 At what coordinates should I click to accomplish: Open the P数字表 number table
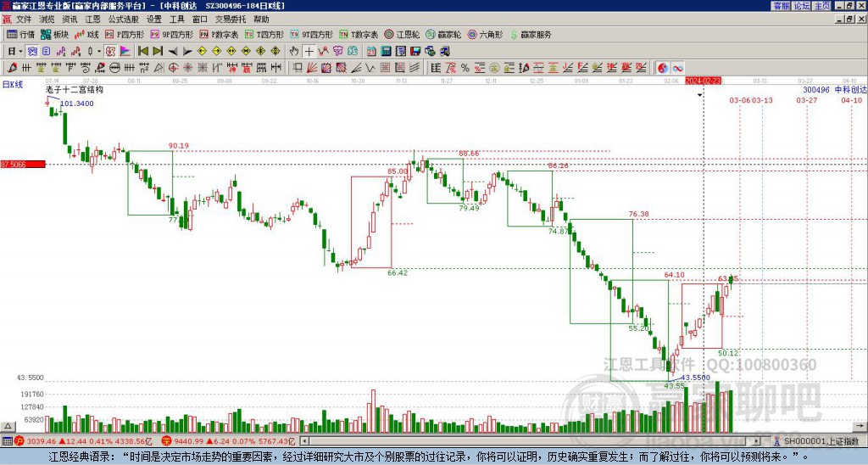click(x=219, y=34)
